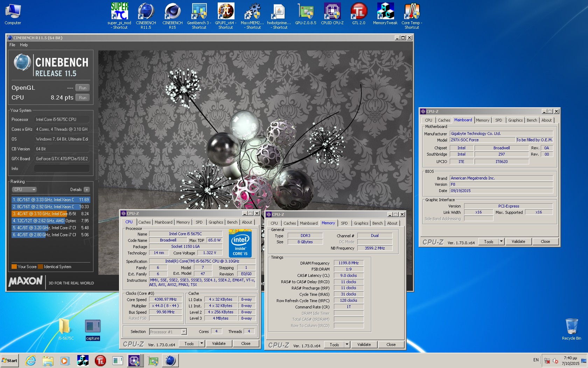Open Windows Explorer from taskbar
This screenshot has width=588, height=368.
click(48, 360)
